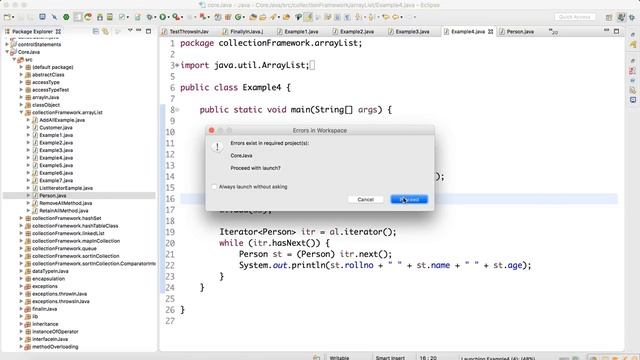Click the Next Annotation arrow icon
This screenshot has width=640, height=360.
click(x=358, y=17)
